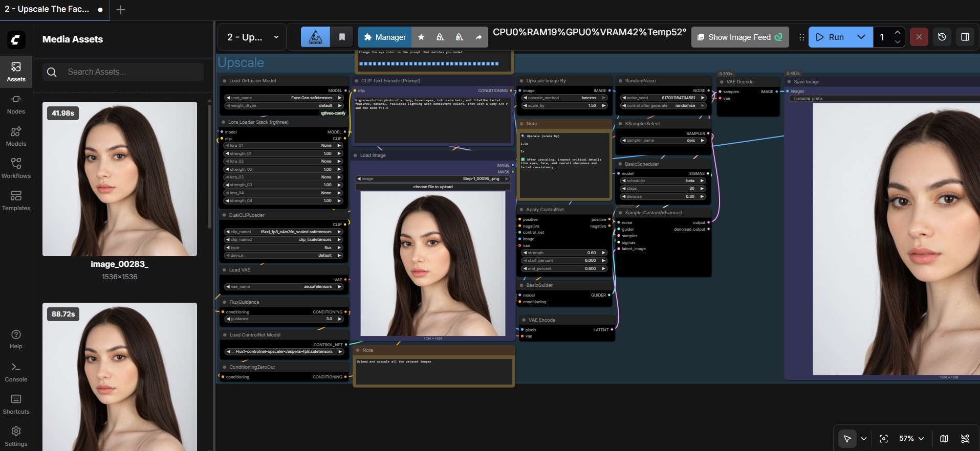Click 'choose file to upload' in Load Image
Image resolution: width=980 pixels, height=451 pixels.
[433, 187]
